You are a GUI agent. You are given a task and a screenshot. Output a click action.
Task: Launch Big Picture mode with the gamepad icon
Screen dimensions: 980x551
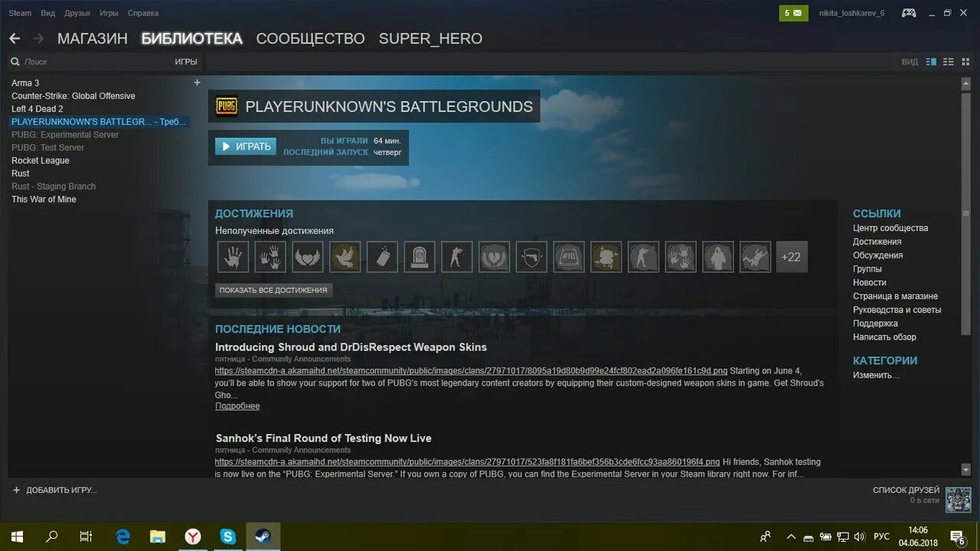(909, 13)
